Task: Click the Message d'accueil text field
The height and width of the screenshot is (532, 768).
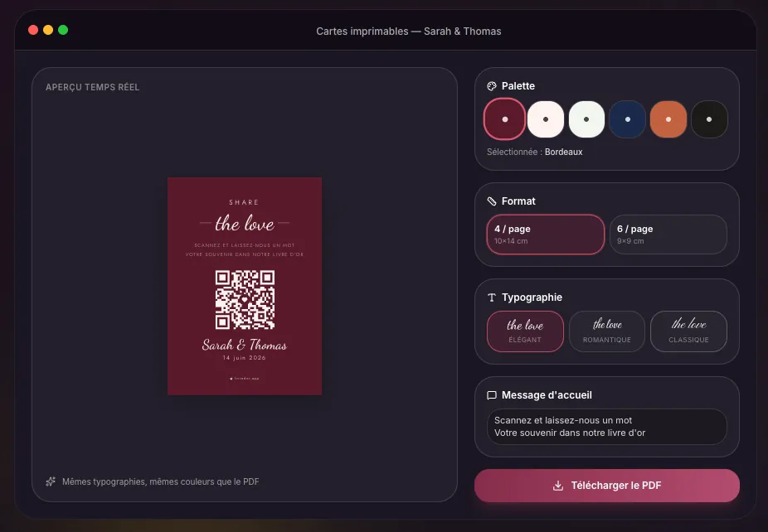Action: [607, 427]
